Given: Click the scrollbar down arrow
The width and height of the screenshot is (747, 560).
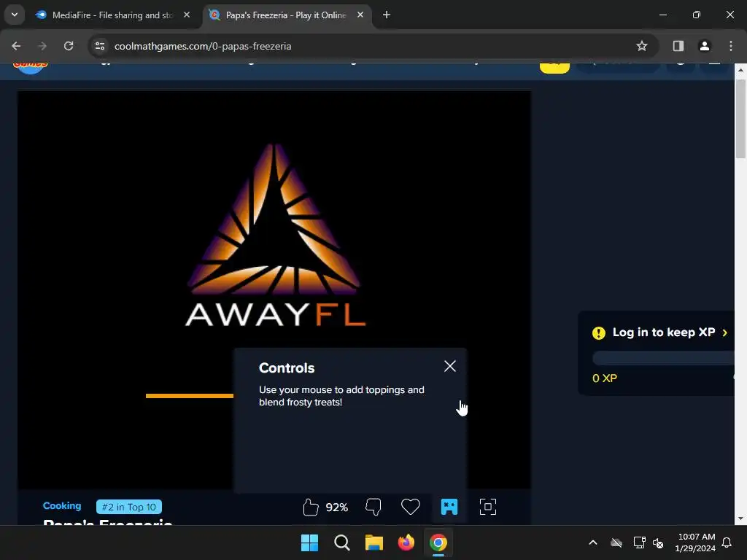Looking at the screenshot, I should click(740, 518).
